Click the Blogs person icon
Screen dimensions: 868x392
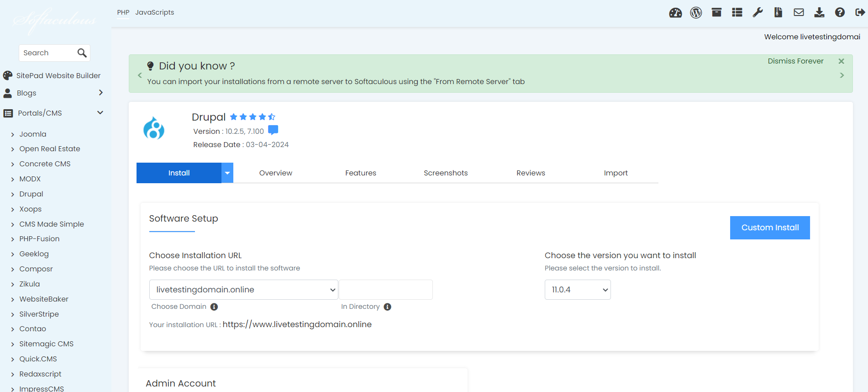pyautogui.click(x=8, y=93)
